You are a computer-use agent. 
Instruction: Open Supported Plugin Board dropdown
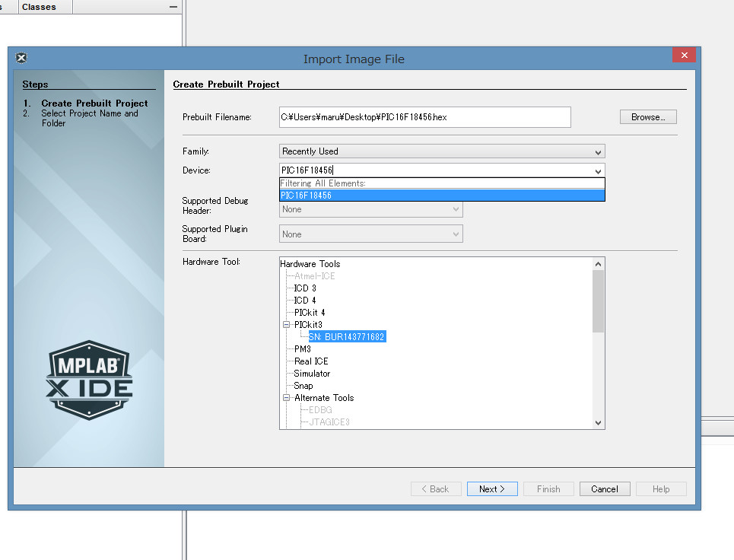tap(370, 234)
